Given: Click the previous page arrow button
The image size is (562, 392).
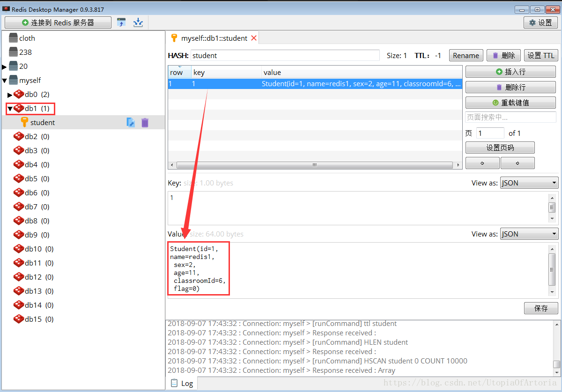Looking at the screenshot, I should click(482, 163).
